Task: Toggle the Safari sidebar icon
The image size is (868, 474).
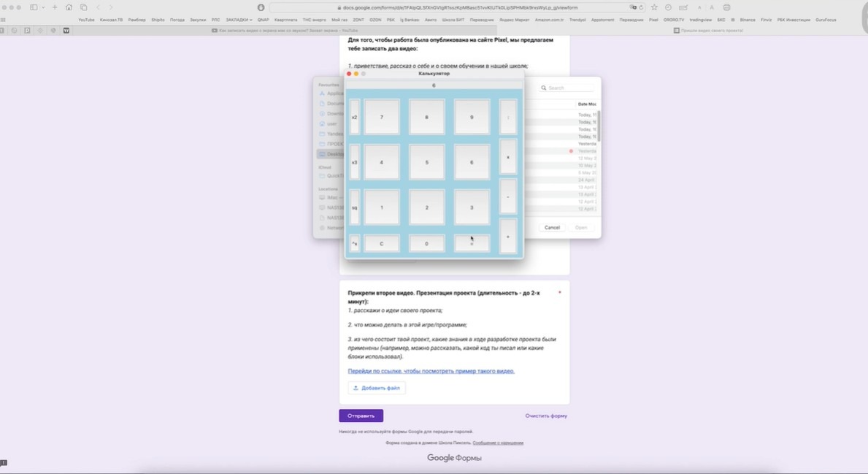Action: 34,7
